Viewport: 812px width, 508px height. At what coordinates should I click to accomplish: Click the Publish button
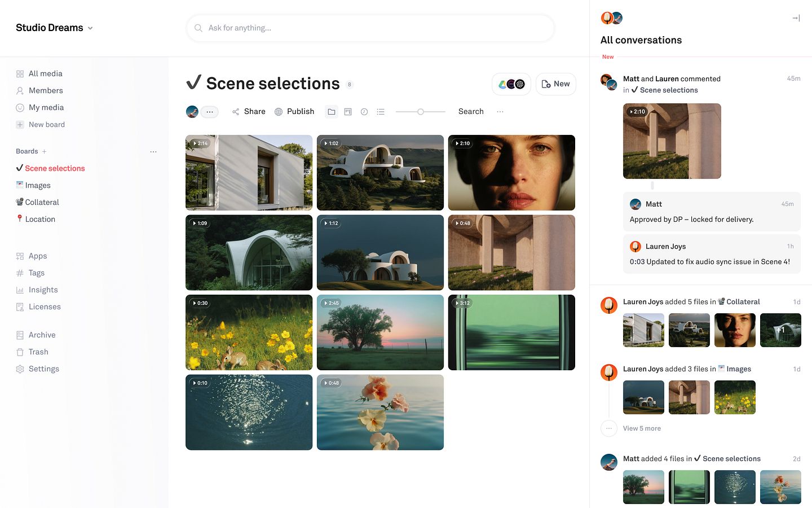[294, 112]
